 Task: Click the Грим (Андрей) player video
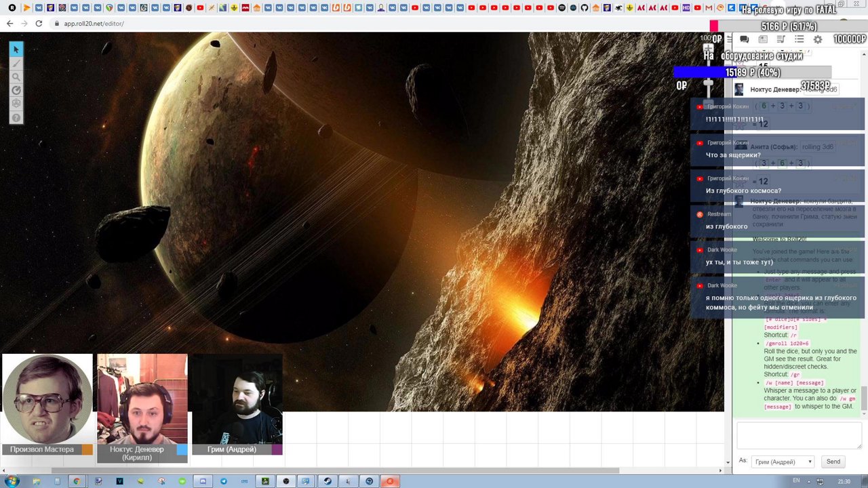click(x=237, y=399)
